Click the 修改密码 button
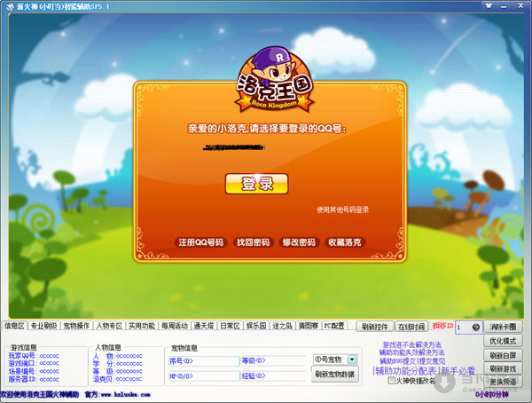532x403 pixels. pyautogui.click(x=299, y=242)
